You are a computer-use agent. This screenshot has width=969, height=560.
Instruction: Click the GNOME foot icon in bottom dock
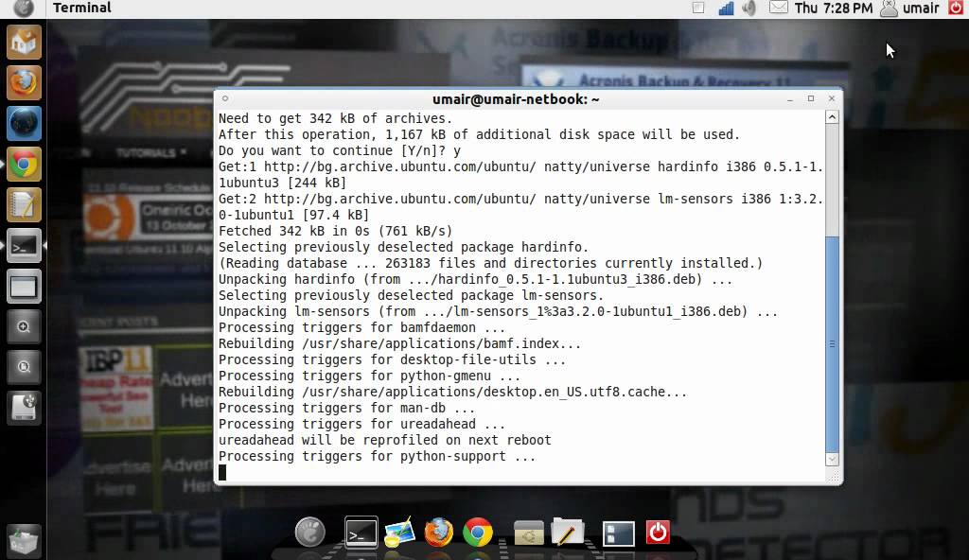pos(310,532)
